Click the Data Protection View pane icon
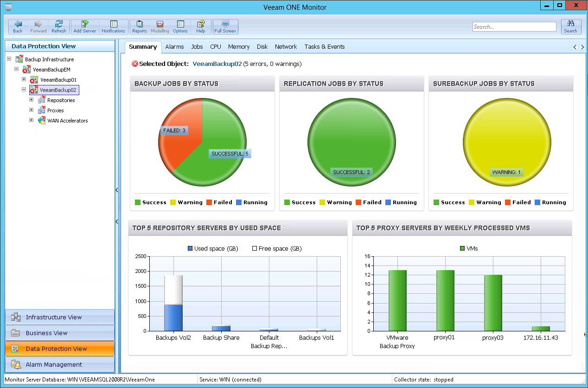 [16, 349]
